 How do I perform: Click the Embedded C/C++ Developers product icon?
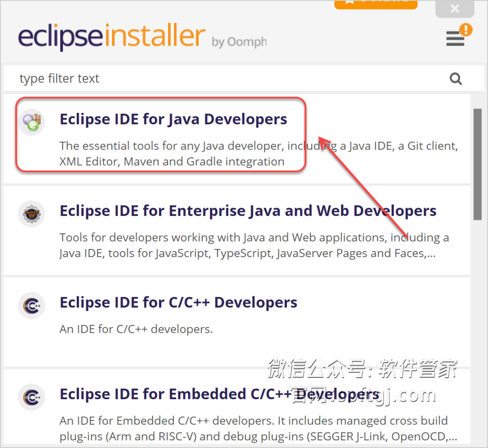click(x=32, y=397)
